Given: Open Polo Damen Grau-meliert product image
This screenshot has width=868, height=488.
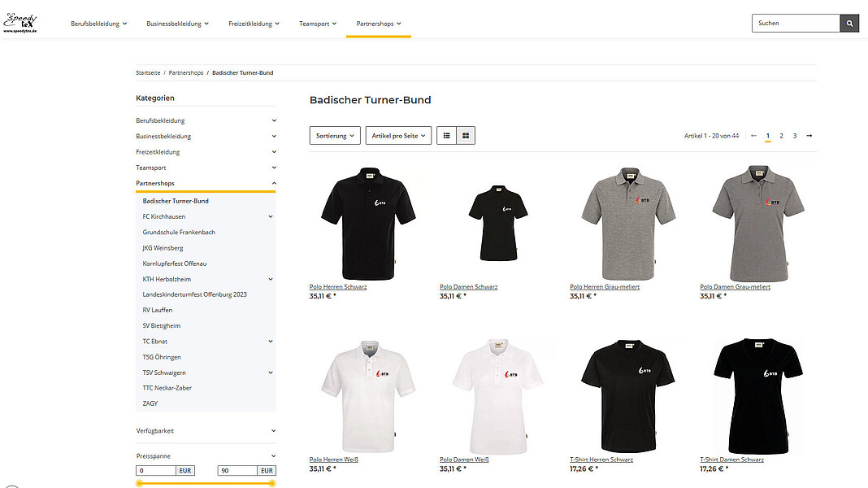Looking at the screenshot, I should (x=758, y=223).
